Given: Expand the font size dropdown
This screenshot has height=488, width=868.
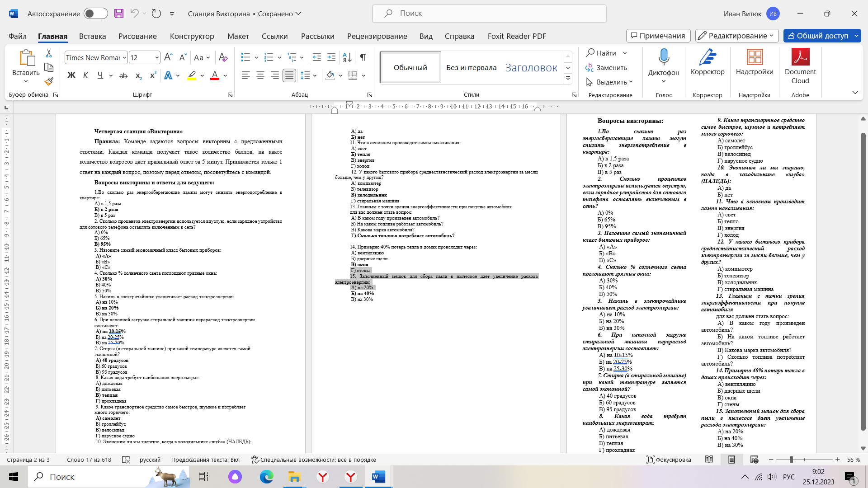Looking at the screenshot, I should pos(157,57).
